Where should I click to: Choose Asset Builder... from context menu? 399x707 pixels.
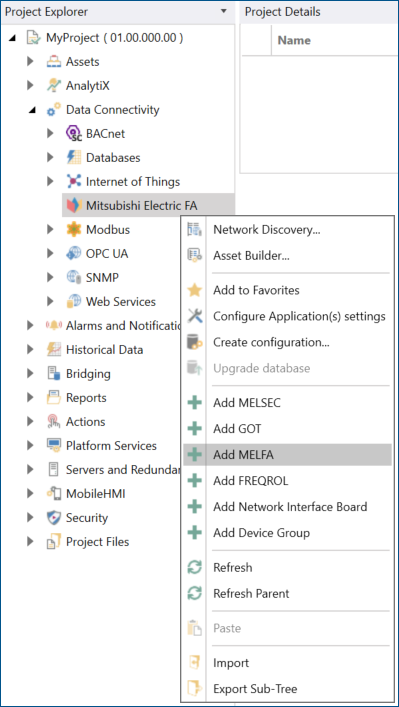pyautogui.click(x=289, y=256)
